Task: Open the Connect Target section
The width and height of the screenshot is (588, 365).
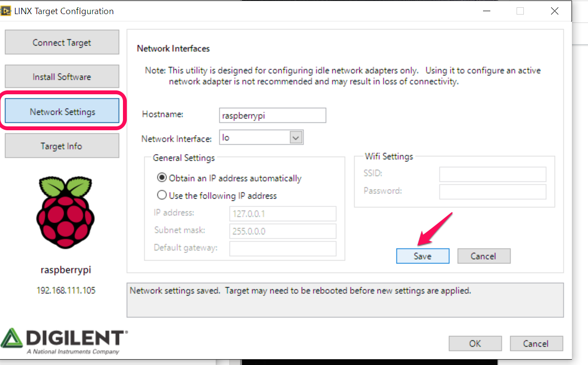Action: [62, 42]
